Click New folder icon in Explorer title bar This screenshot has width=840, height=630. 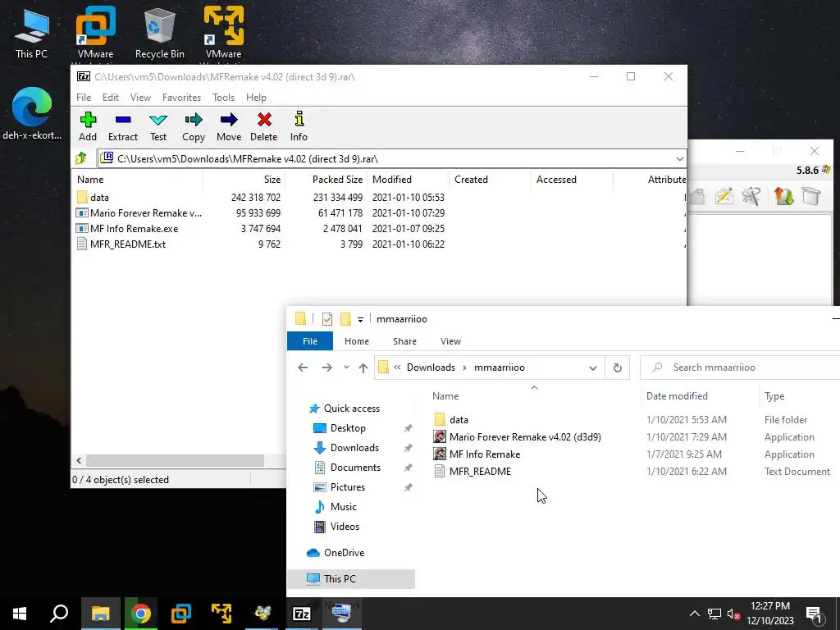pos(345,319)
